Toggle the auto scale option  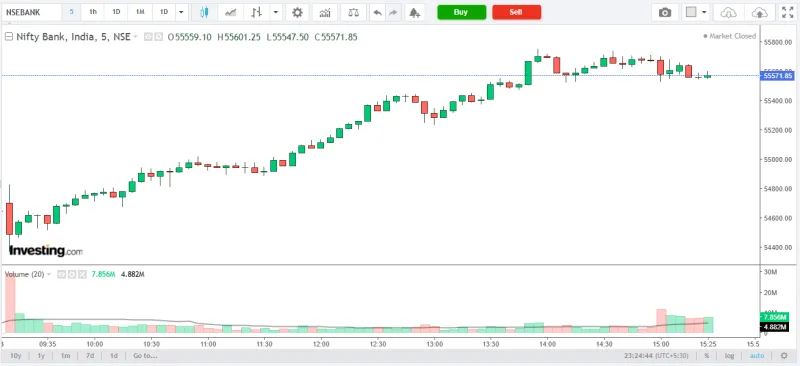757,356
